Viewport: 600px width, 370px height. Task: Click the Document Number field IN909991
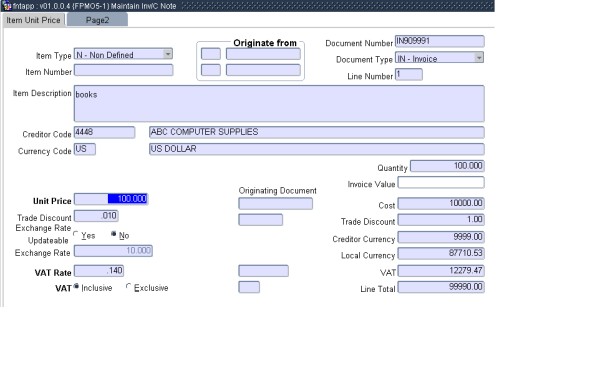point(440,41)
